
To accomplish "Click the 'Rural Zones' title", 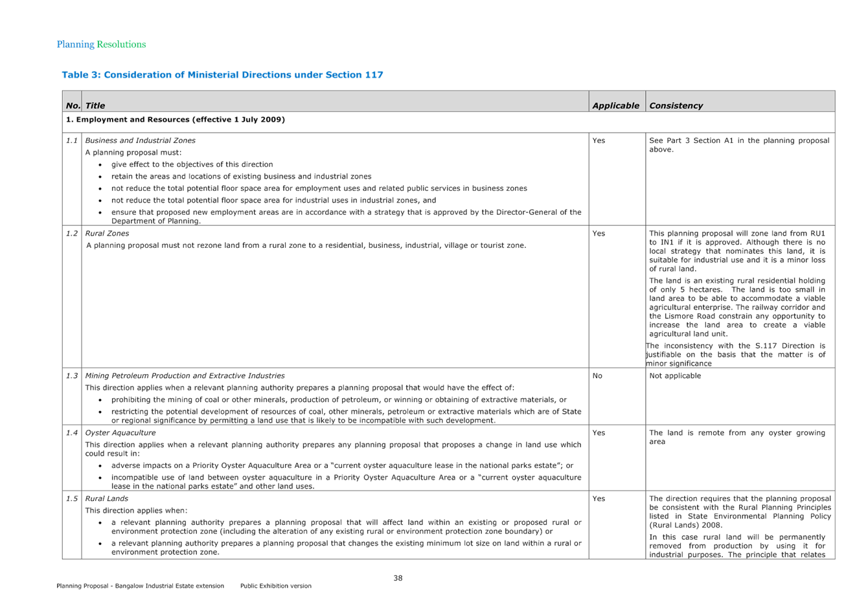I will tap(107, 234).
